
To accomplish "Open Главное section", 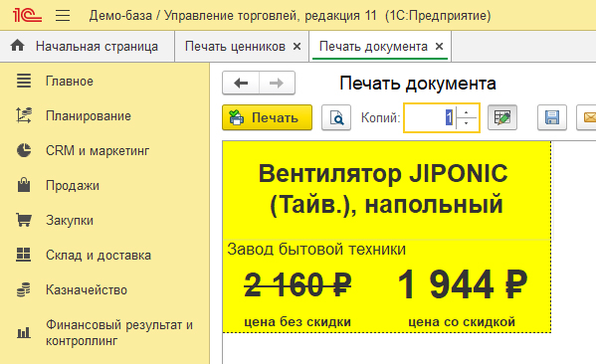I will (70, 82).
